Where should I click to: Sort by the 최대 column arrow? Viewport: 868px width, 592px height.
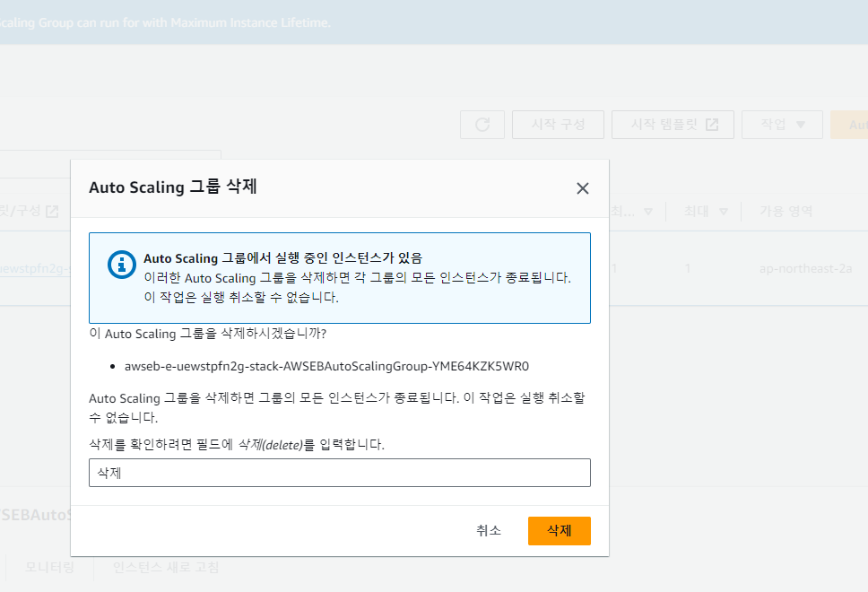723,212
